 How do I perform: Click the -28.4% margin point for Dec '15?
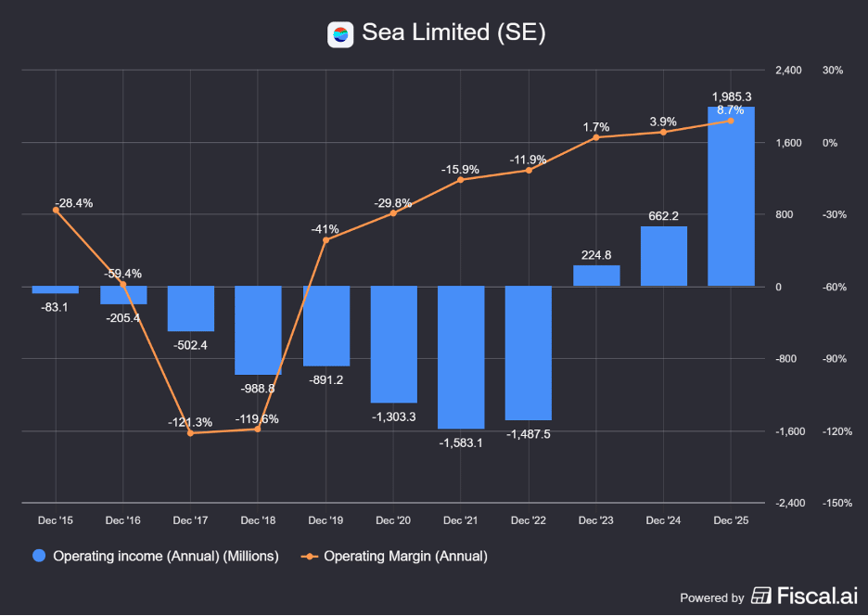(56, 210)
